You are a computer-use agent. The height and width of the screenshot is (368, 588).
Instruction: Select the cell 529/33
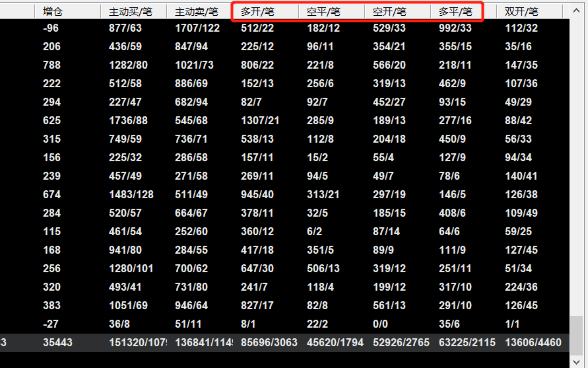pos(389,28)
